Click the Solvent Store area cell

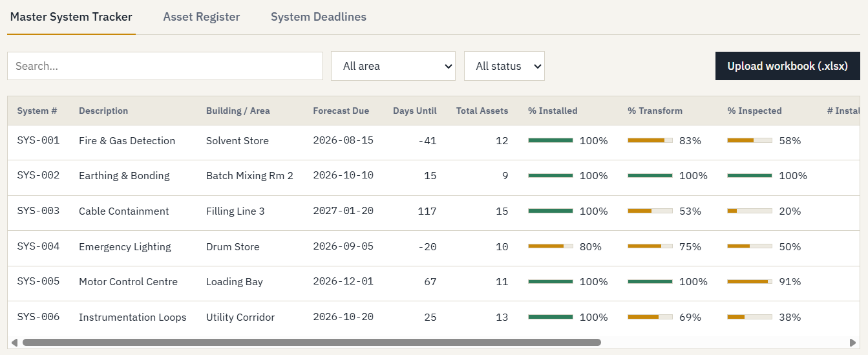[x=237, y=140]
